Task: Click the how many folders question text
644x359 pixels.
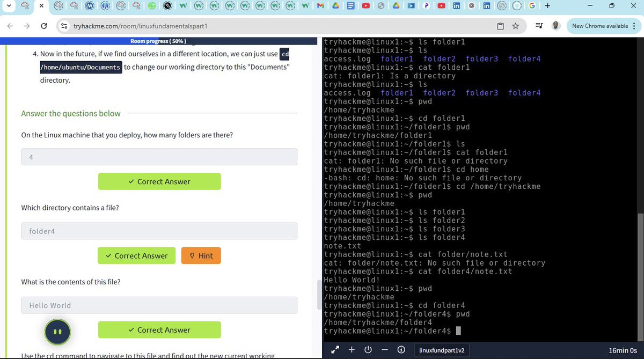Action: tap(127, 135)
